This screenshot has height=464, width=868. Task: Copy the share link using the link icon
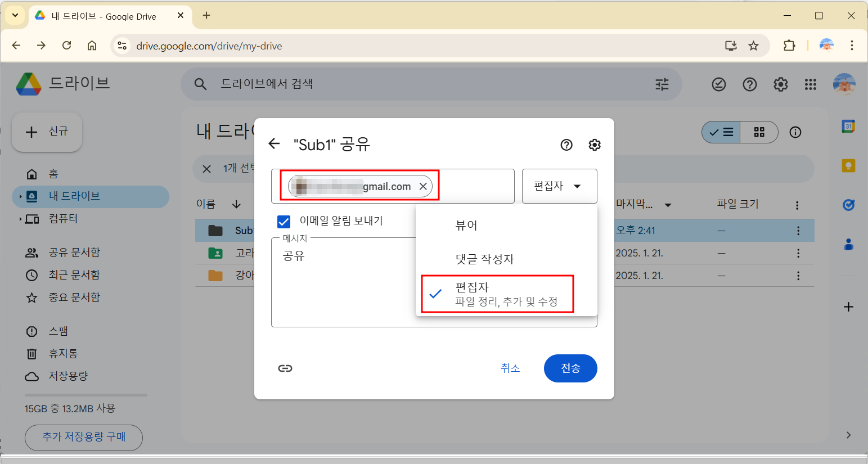coord(285,368)
